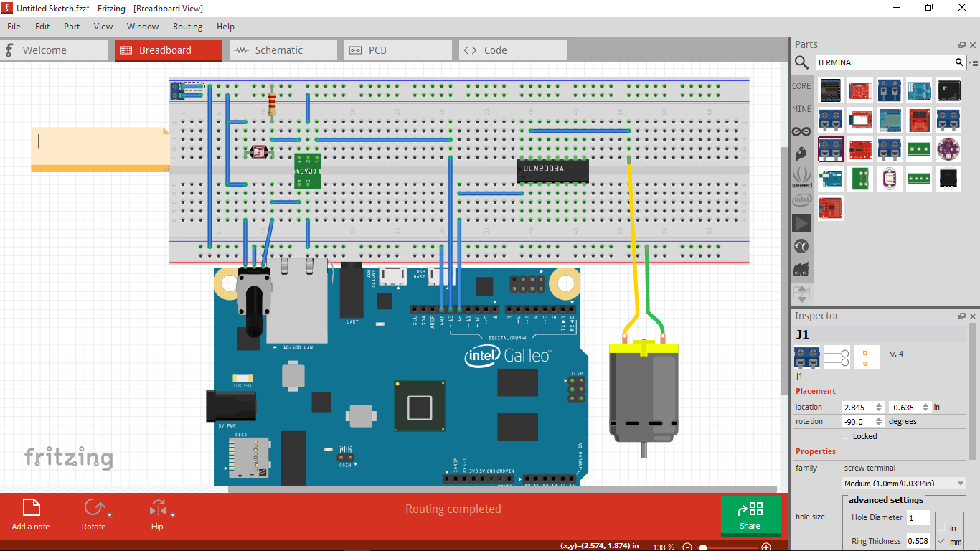This screenshot has width=980, height=551.
Task: Open the Rotate options arrow
Action: point(110,515)
